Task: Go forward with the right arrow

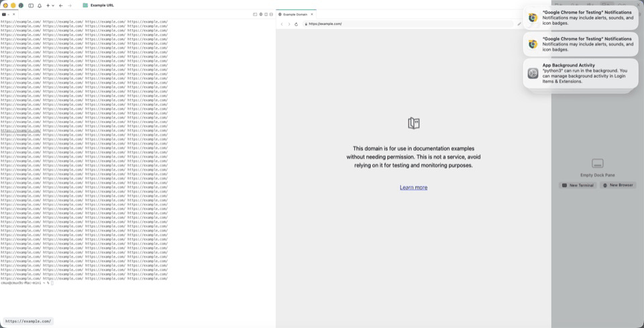Action: tap(69, 5)
